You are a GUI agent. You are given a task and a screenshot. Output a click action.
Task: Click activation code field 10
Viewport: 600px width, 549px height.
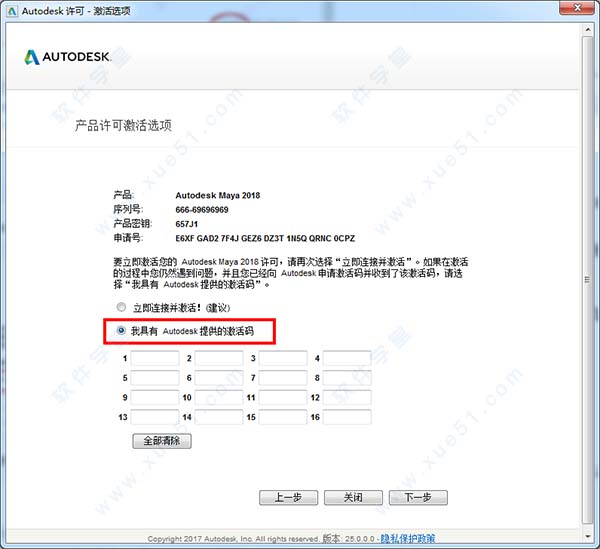(219, 397)
